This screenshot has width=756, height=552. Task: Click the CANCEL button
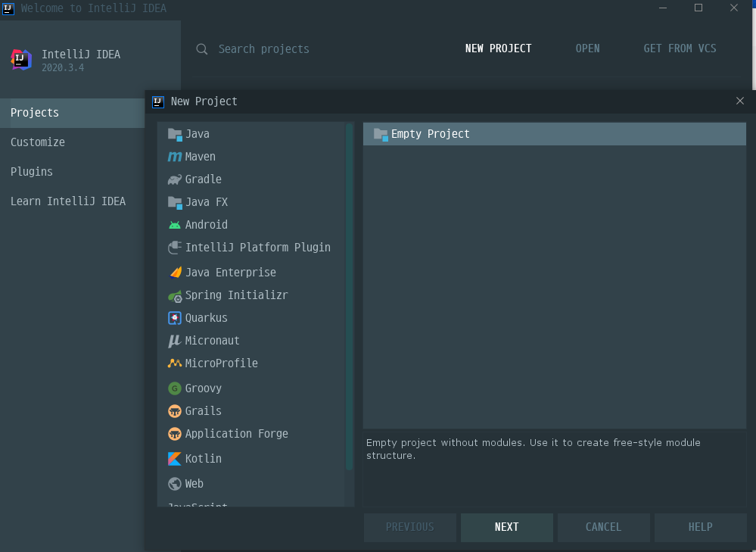[603, 527]
